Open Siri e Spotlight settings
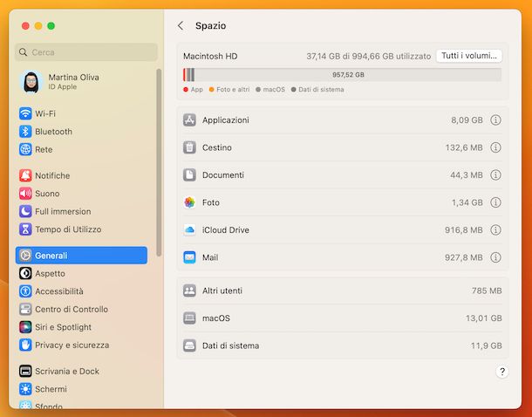This screenshot has width=532, height=417. [81, 327]
